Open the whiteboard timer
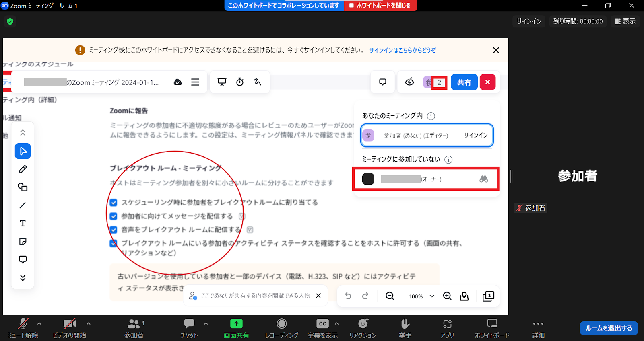 [240, 82]
